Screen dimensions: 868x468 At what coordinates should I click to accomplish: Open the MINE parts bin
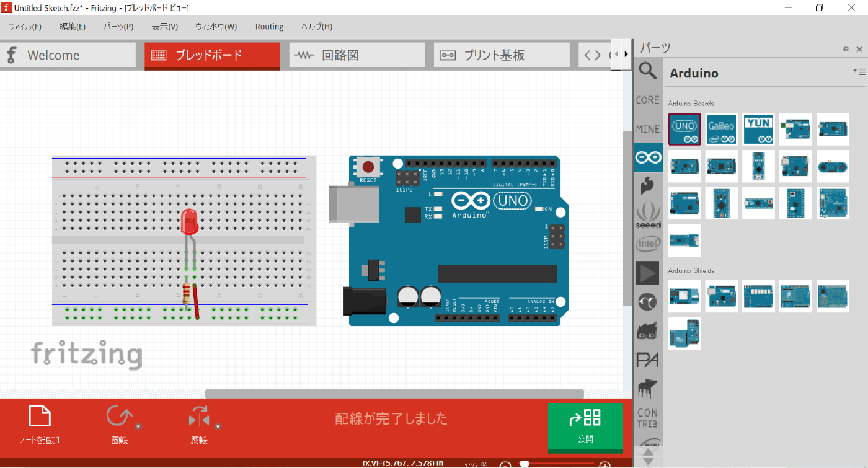click(648, 129)
